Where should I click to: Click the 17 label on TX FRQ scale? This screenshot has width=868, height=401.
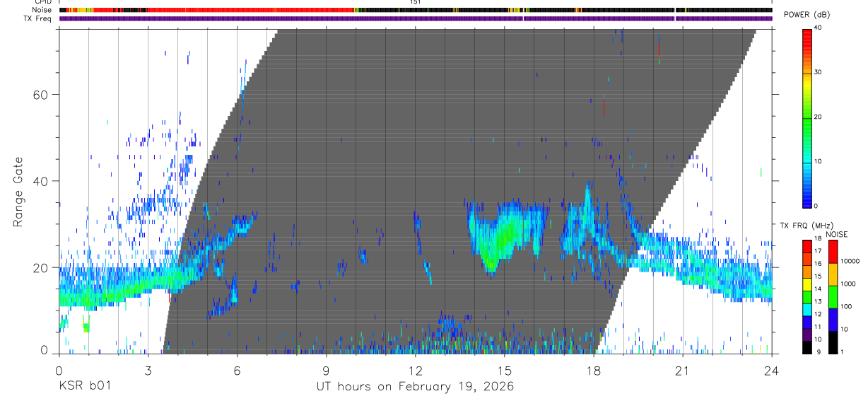(x=818, y=251)
